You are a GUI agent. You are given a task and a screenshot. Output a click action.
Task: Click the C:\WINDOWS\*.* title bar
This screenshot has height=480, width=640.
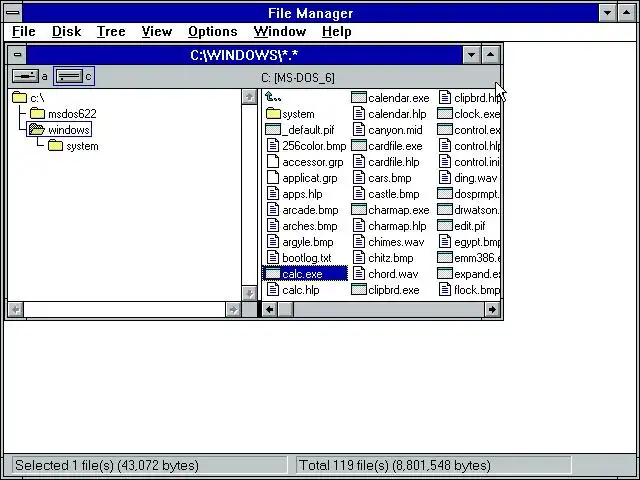point(244,55)
